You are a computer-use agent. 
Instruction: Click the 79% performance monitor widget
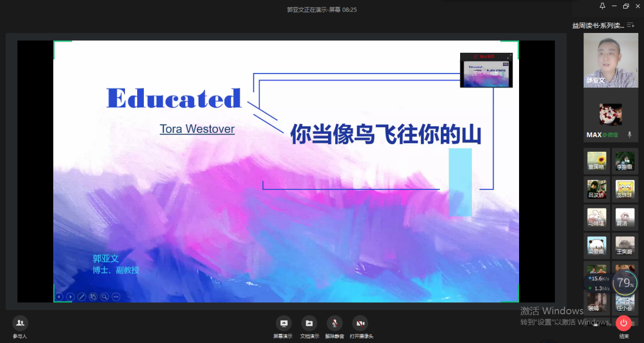click(624, 283)
